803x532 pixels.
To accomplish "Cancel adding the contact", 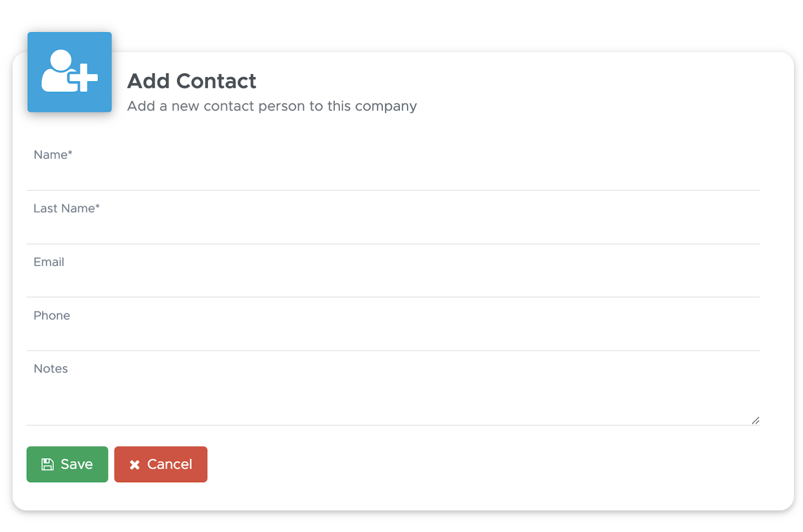I will 161,464.
